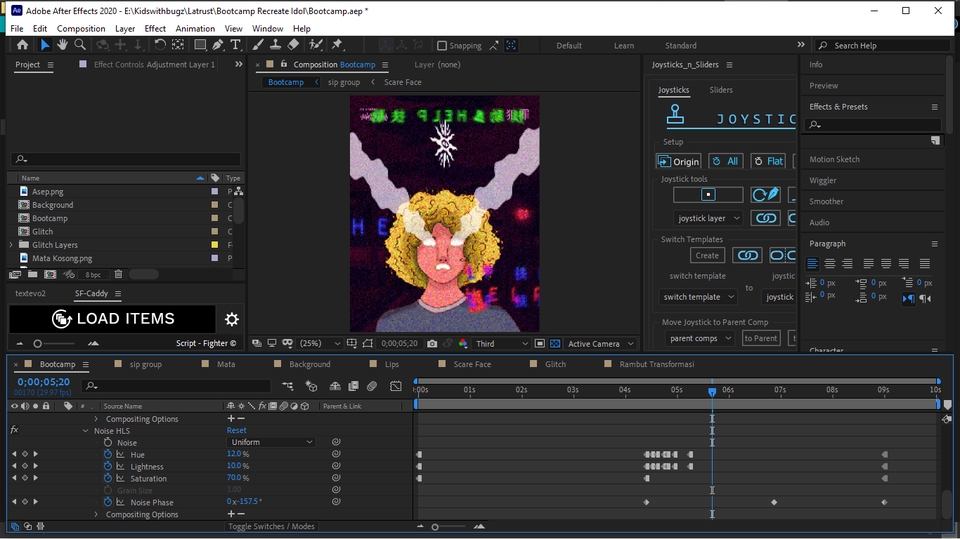Switch to the Scare Face timeline tab
960x539 pixels.
click(x=471, y=364)
